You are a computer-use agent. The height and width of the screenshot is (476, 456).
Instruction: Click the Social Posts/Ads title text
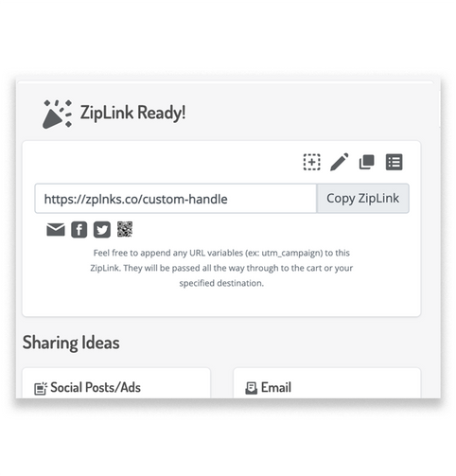(96, 387)
